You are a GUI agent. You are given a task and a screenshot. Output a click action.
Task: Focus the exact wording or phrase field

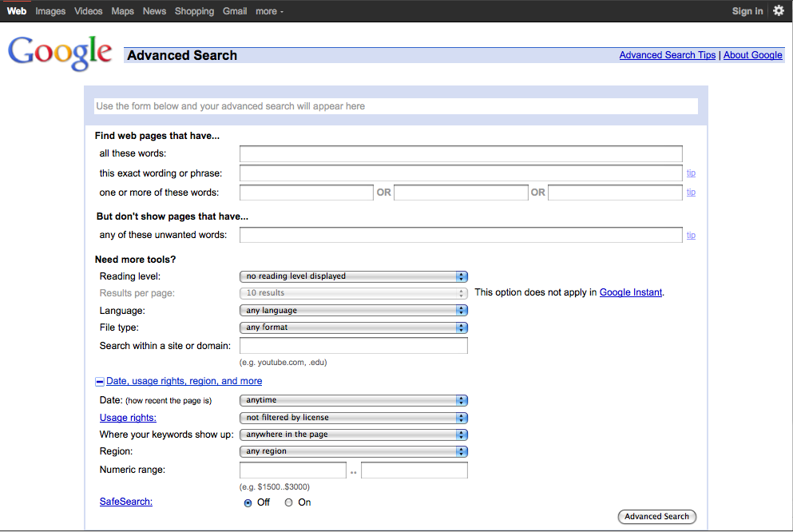click(x=461, y=173)
